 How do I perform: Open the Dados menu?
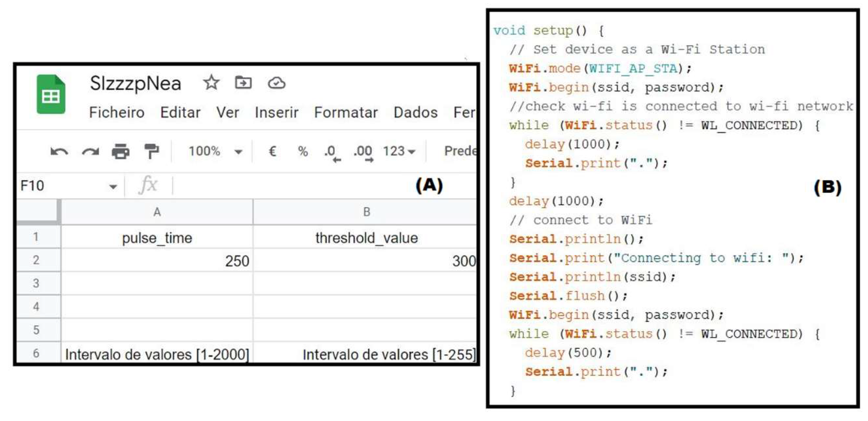[416, 112]
